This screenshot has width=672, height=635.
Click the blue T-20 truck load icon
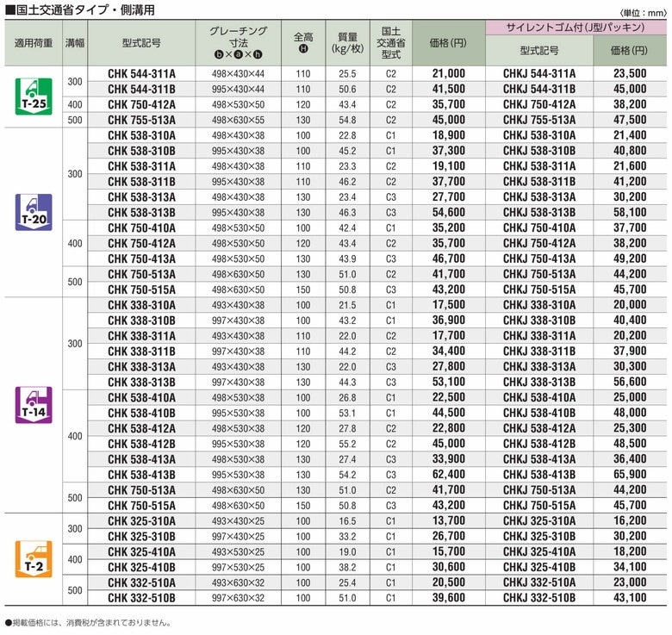[x=34, y=210]
